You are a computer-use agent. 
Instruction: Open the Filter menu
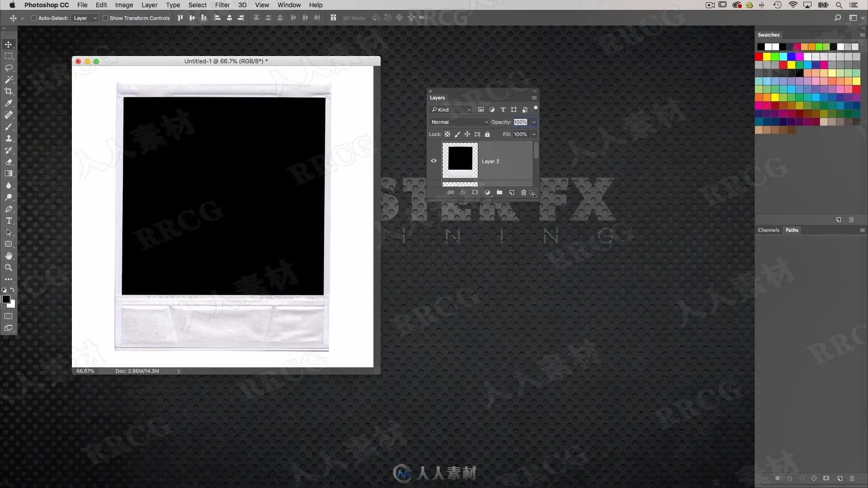click(x=222, y=5)
